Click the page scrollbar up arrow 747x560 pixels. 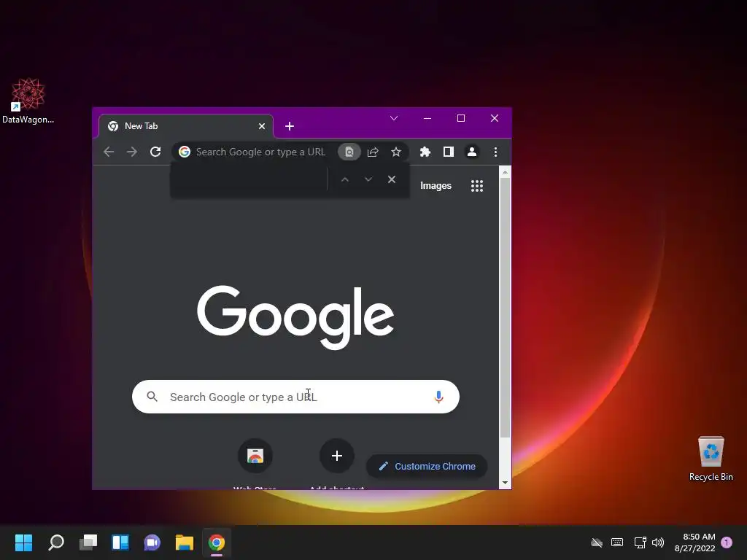click(505, 172)
